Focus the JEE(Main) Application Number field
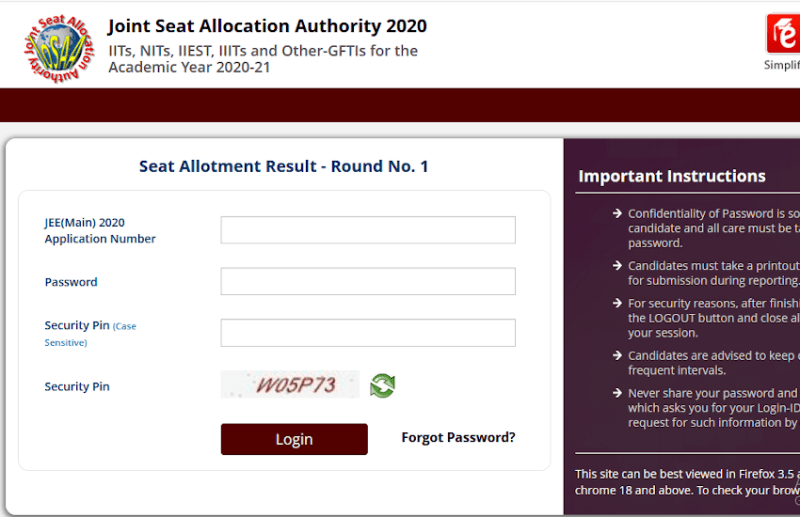The width and height of the screenshot is (800, 517). pyautogui.click(x=368, y=230)
